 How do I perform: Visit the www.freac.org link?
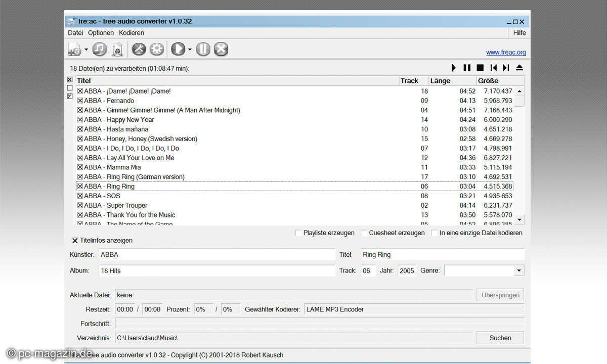[506, 52]
